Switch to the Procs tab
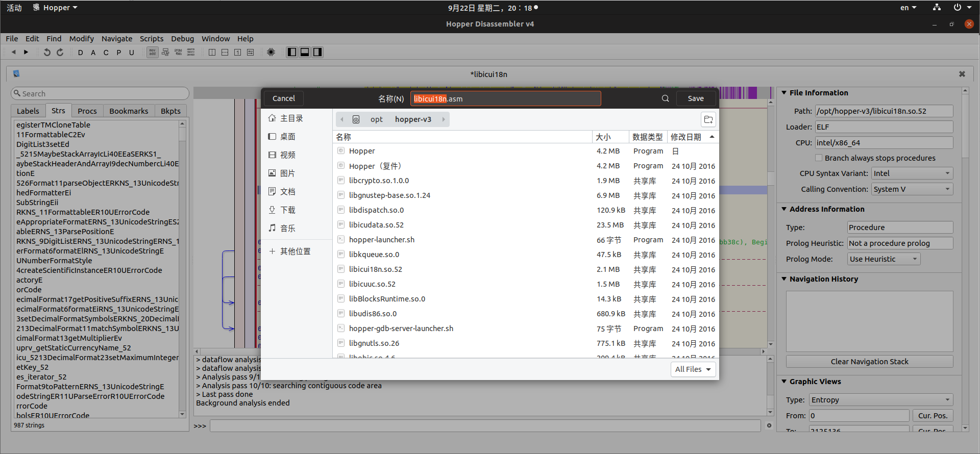Image resolution: width=980 pixels, height=454 pixels. click(87, 111)
